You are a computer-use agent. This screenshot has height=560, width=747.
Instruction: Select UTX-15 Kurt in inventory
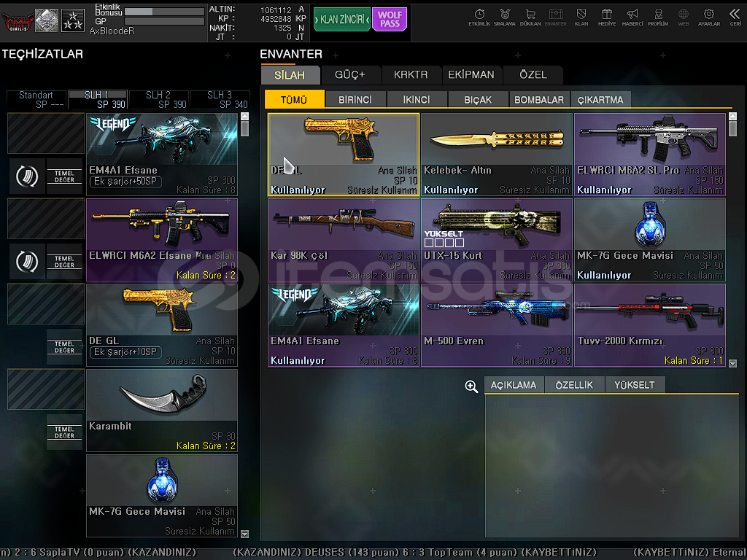tap(497, 240)
